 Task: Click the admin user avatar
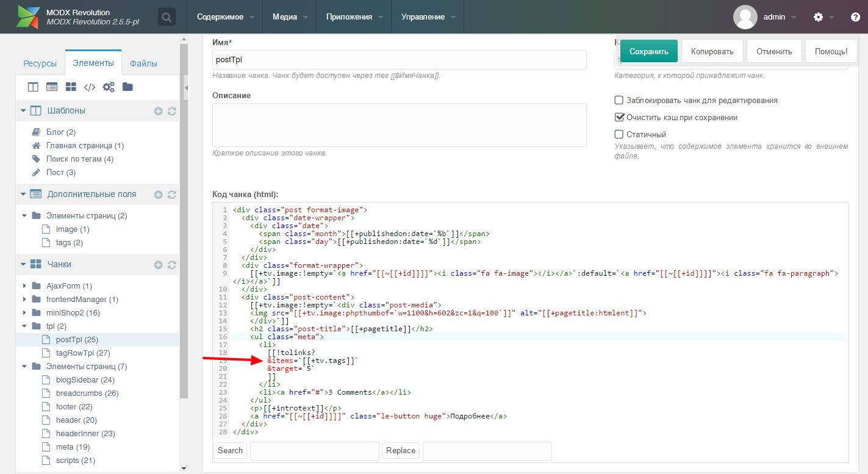[745, 17]
